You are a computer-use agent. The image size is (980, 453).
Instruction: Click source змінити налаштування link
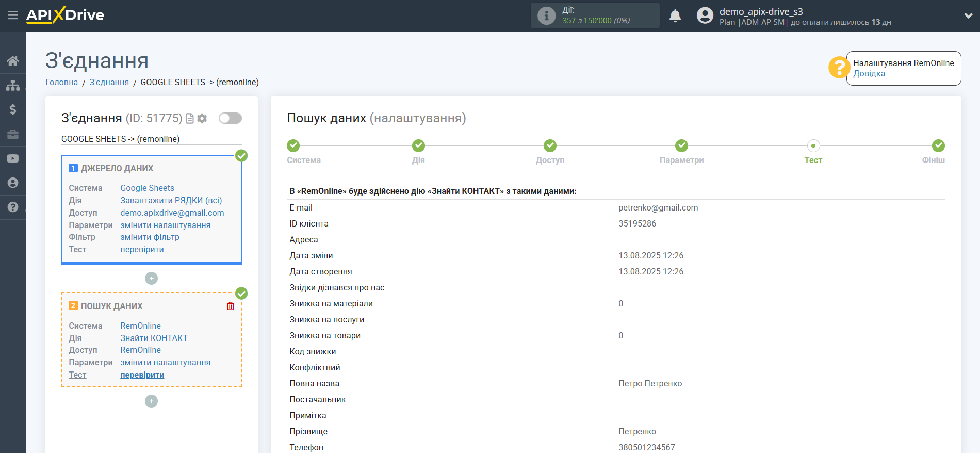(x=166, y=225)
